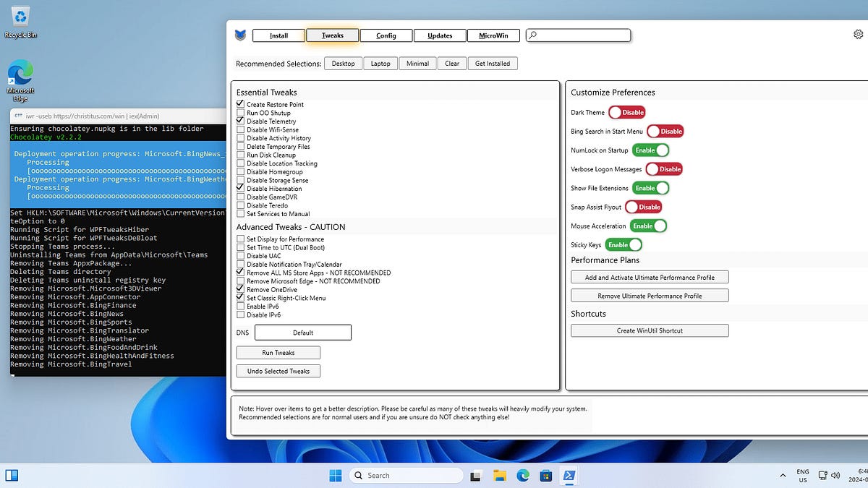This screenshot has height=488, width=868.
Task: Select the Microsoft Edge desktop shortcut
Action: tap(20, 81)
